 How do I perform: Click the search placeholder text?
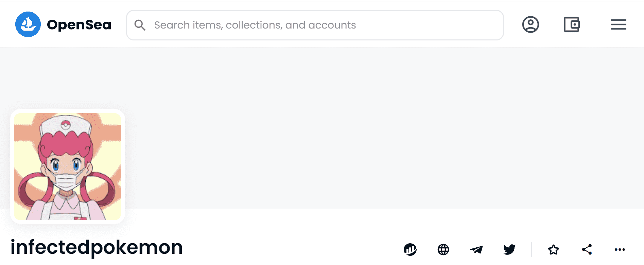tap(255, 25)
